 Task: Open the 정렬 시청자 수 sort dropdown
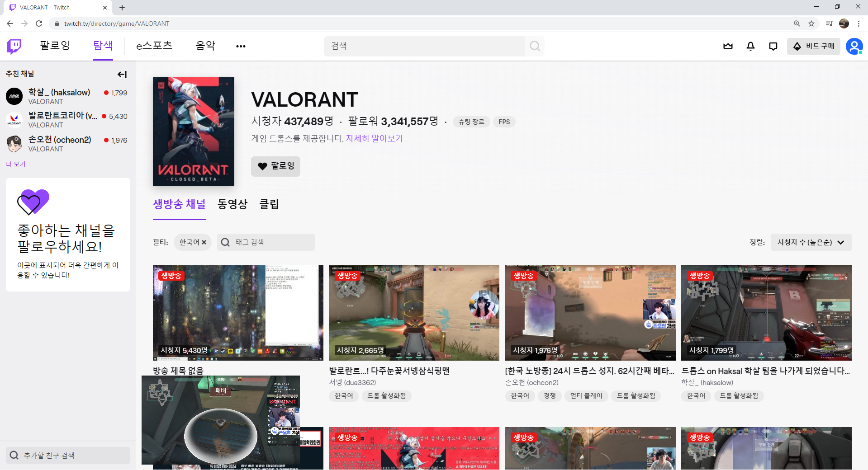811,242
